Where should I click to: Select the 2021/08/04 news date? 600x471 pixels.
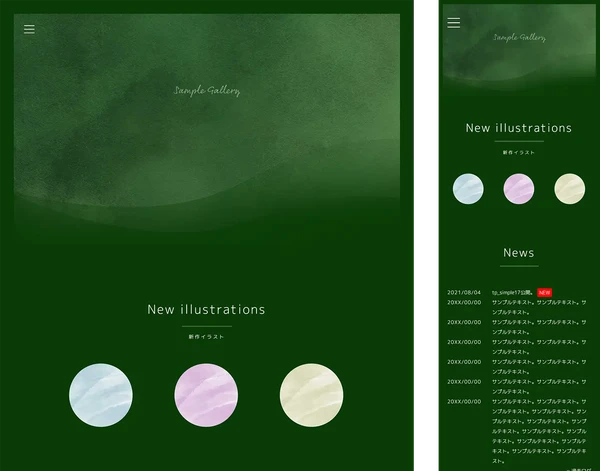[464, 292]
